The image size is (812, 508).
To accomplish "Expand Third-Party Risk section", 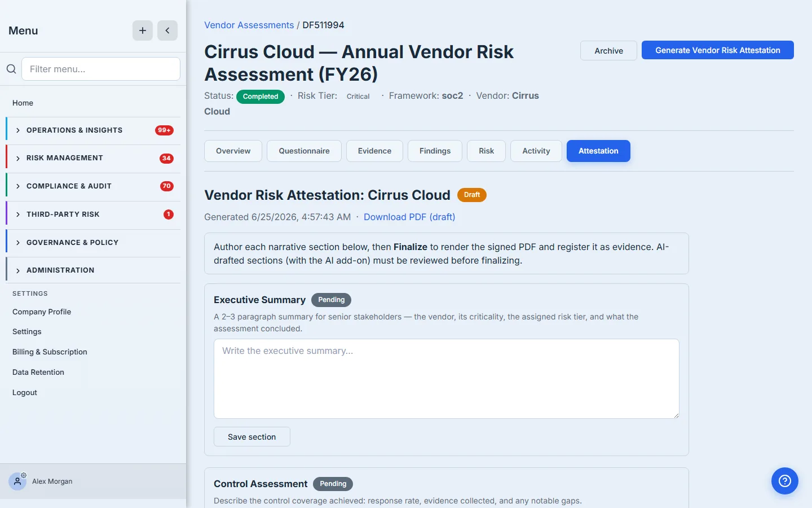I will 93,214.
